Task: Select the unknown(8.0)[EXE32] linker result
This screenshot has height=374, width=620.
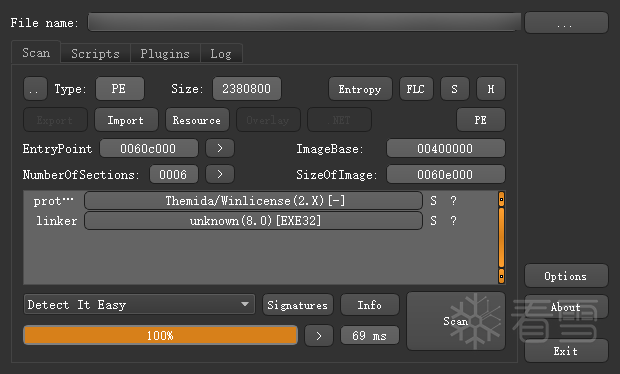Action: pos(253,220)
